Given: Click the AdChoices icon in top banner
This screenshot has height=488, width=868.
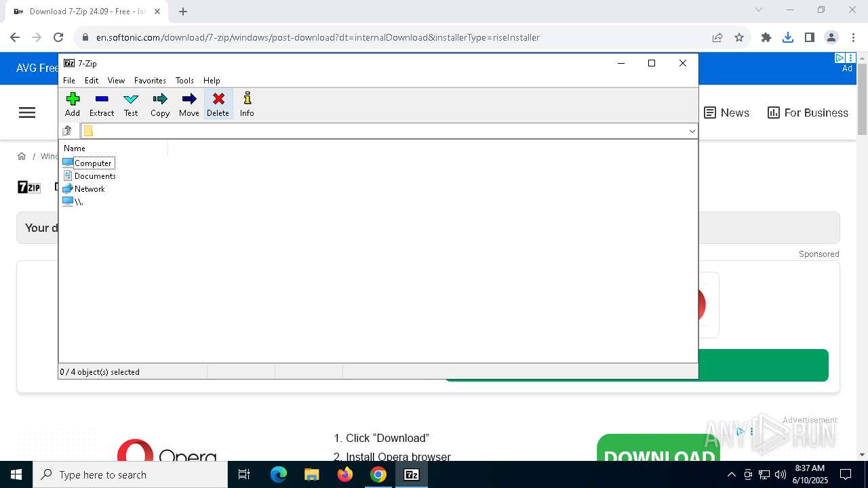Looking at the screenshot, I should (x=839, y=58).
